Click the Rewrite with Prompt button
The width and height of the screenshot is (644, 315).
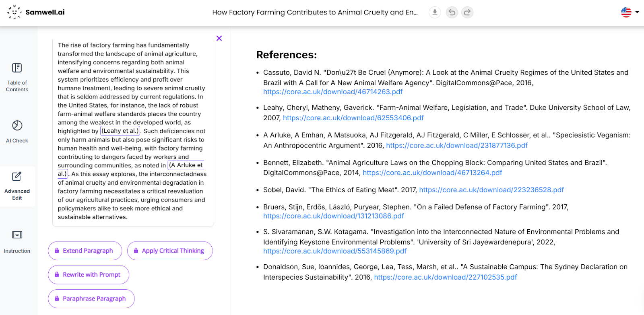89,275
